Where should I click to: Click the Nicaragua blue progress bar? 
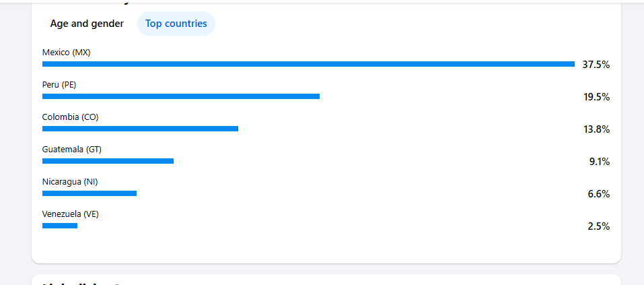(x=90, y=193)
